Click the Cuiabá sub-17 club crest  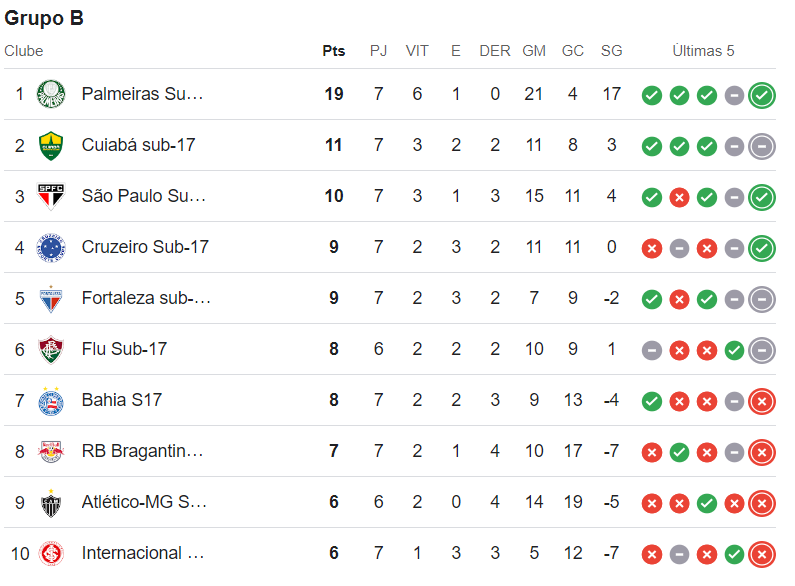point(50,145)
